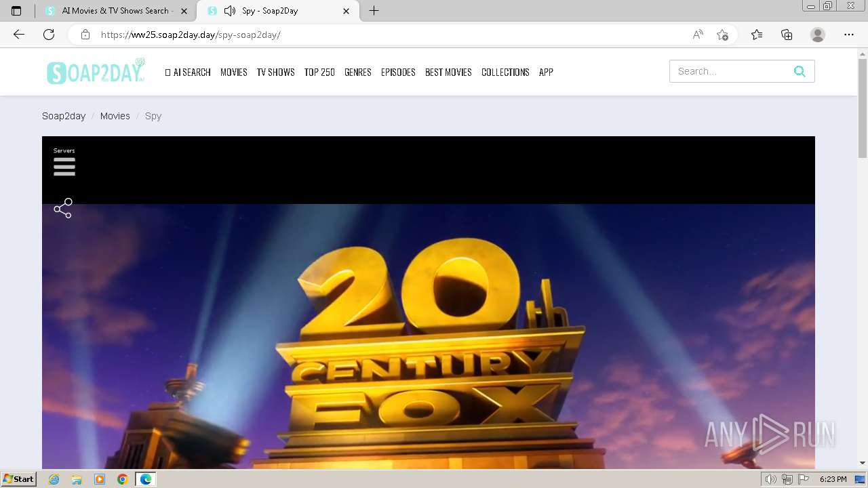Open the APP page link
Viewport: 868px width, 488px height.
coord(546,72)
